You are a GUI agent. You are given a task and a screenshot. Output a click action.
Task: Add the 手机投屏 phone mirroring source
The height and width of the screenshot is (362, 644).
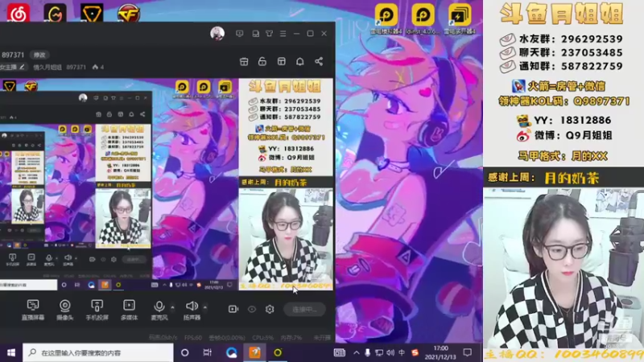[x=97, y=310]
